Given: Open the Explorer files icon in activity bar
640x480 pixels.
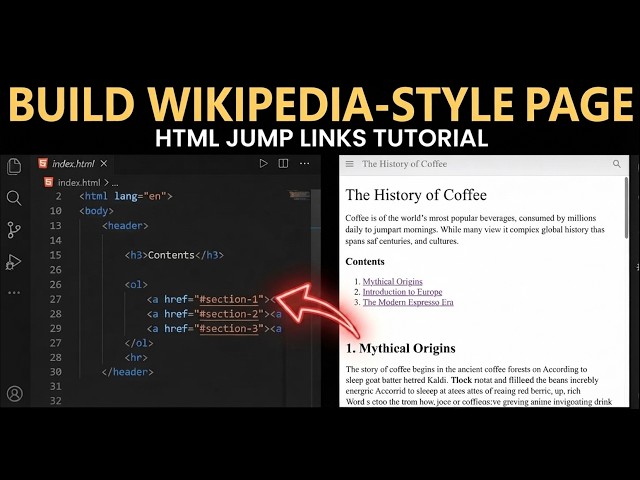Looking at the screenshot, I should pyautogui.click(x=14, y=166).
